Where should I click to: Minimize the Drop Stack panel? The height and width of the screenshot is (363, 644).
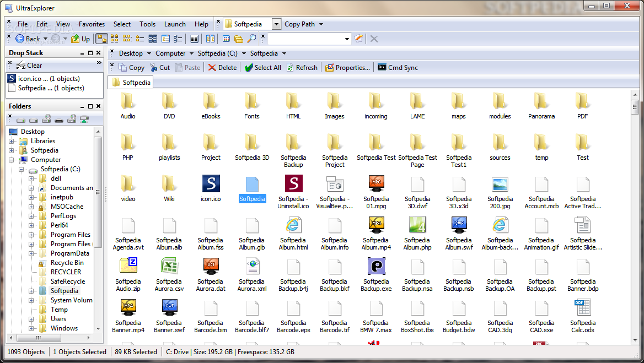click(82, 53)
